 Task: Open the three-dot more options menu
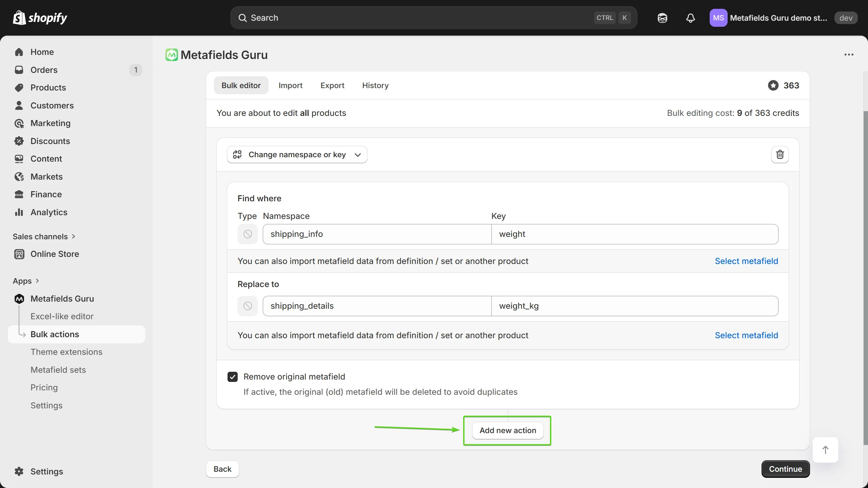pyautogui.click(x=849, y=55)
